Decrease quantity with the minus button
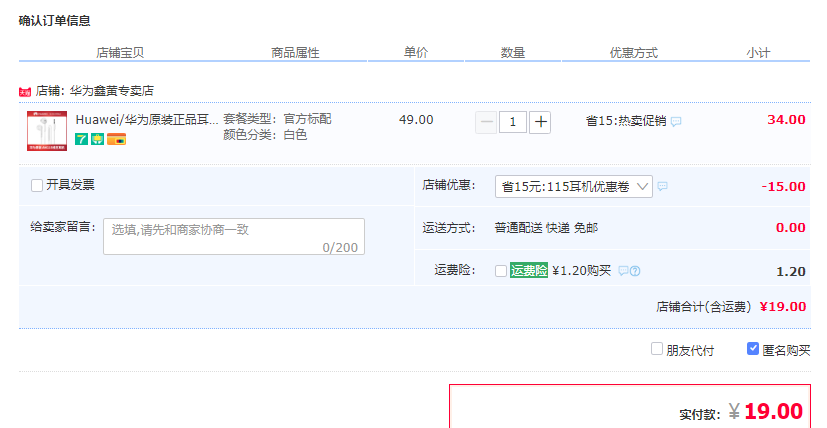 coord(486,122)
